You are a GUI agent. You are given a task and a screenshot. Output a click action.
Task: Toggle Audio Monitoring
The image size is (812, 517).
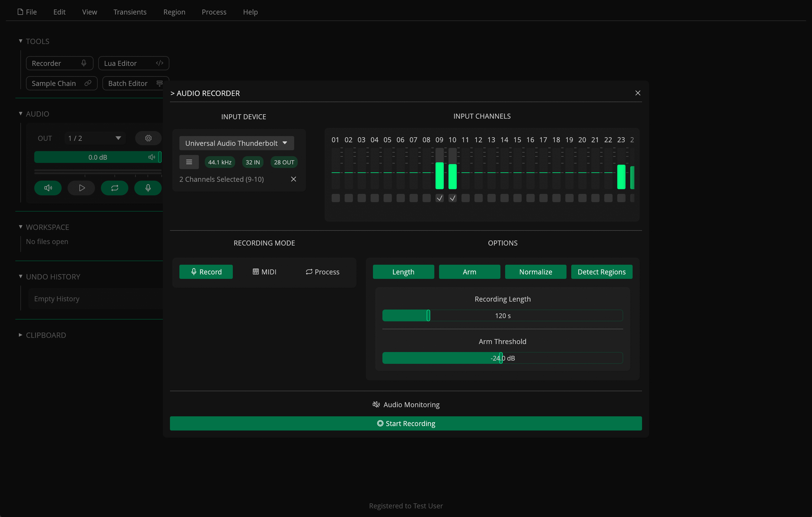(406, 404)
